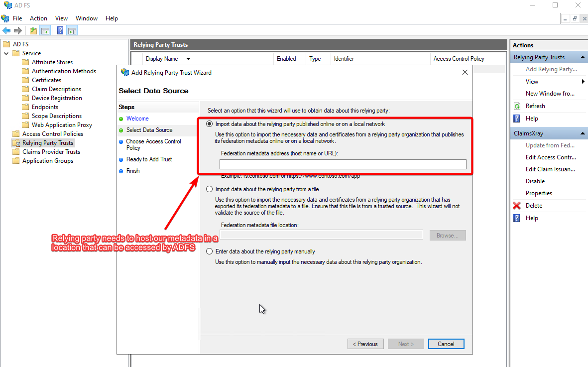Click Edit Claim Issuance Policy action
The image size is (588, 367).
tap(550, 169)
